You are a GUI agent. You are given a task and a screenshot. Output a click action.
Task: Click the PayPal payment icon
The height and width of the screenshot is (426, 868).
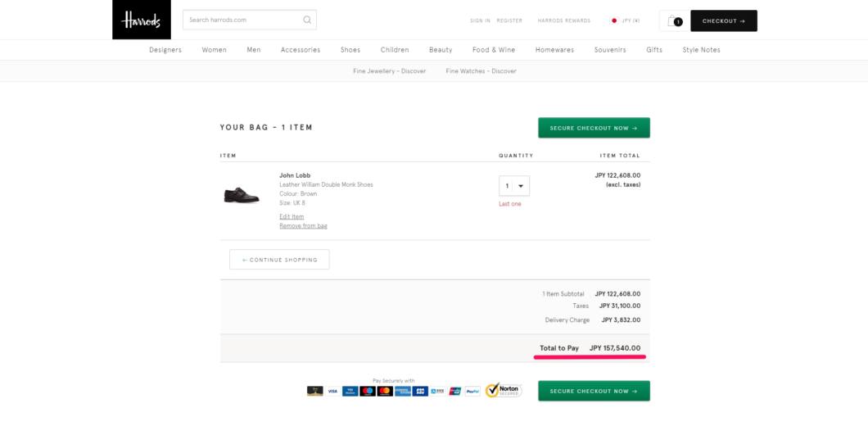point(472,391)
